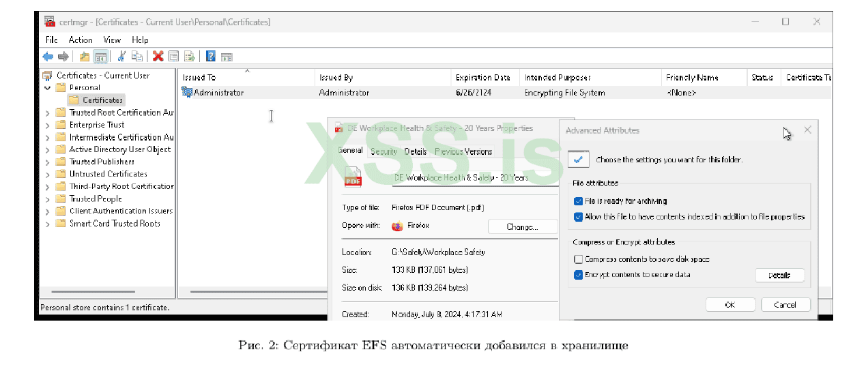This screenshot has width=868, height=367.
Task: Expand Trusted Root Certification Authorities node
Action: point(47,113)
